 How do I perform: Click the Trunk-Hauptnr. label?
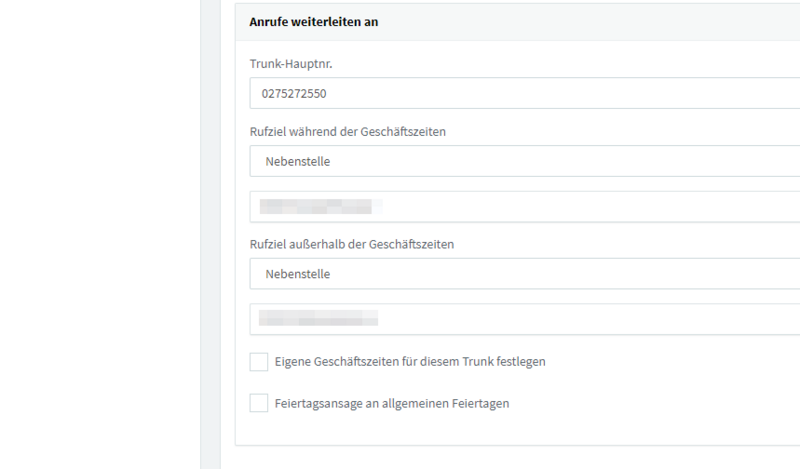(291, 64)
